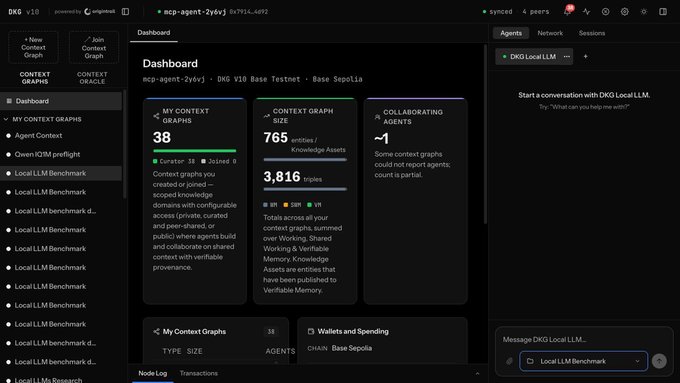
Task: Click green Curator legend swatch
Action: tap(155, 161)
